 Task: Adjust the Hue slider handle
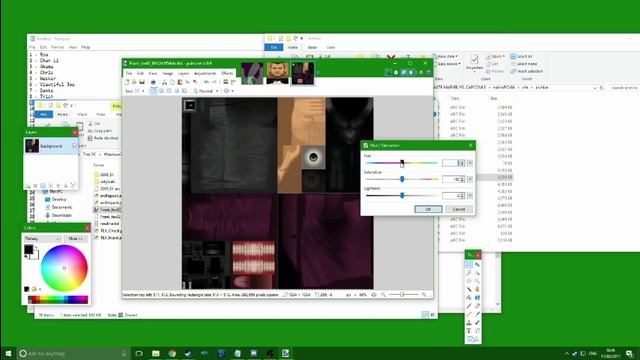pos(402,163)
